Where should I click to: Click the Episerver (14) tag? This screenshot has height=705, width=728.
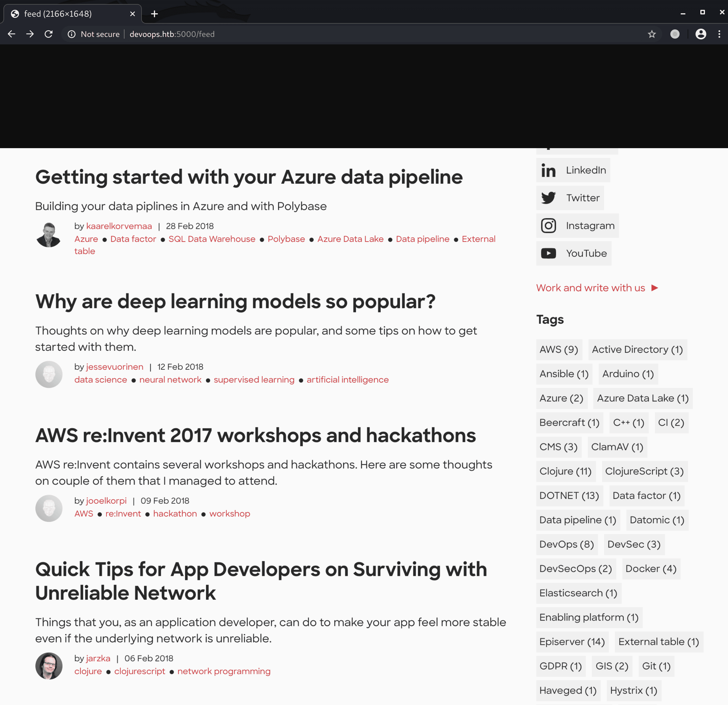tap(572, 642)
